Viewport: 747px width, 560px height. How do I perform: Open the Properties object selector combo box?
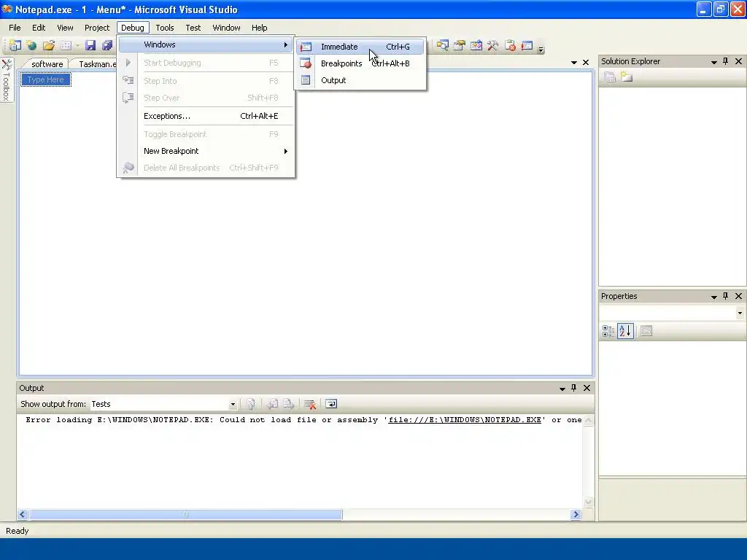672,313
